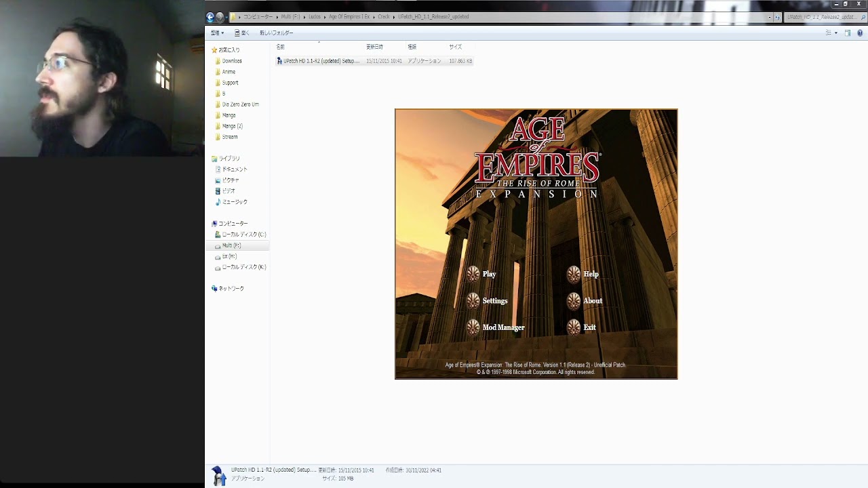Open the change view dropdown arrow
The image size is (868, 488).
[x=835, y=33]
